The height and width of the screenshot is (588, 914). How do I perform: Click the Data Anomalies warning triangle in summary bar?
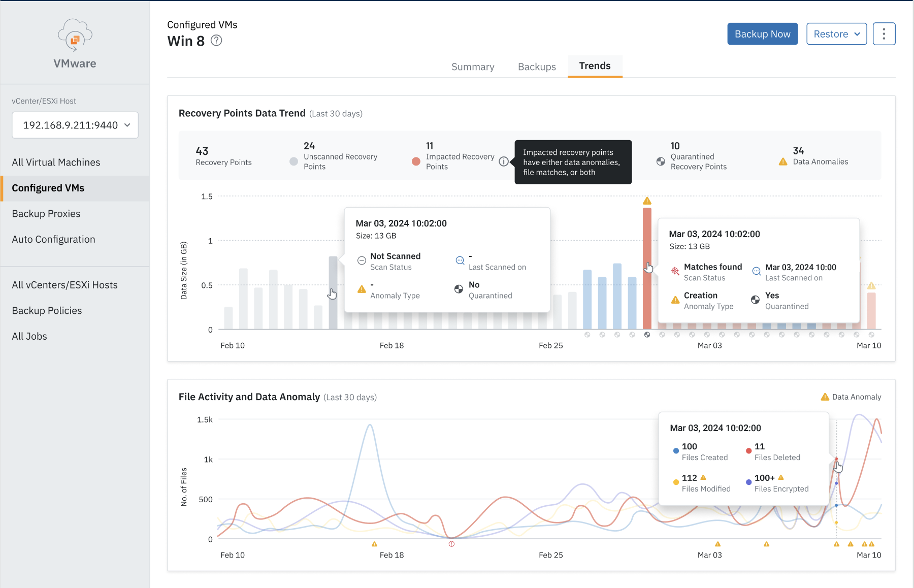click(x=782, y=161)
